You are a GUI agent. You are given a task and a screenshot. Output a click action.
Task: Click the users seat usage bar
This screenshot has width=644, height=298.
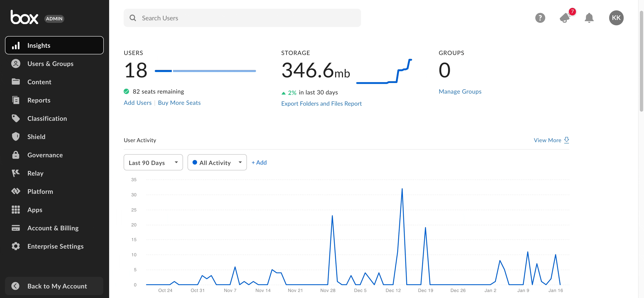point(205,71)
